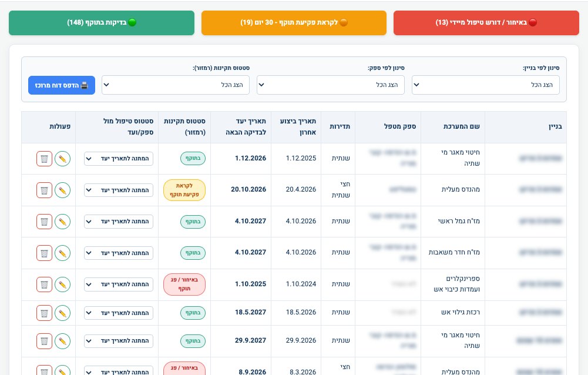Select the orange expiring-in-30-days card (19)

[x=294, y=23]
